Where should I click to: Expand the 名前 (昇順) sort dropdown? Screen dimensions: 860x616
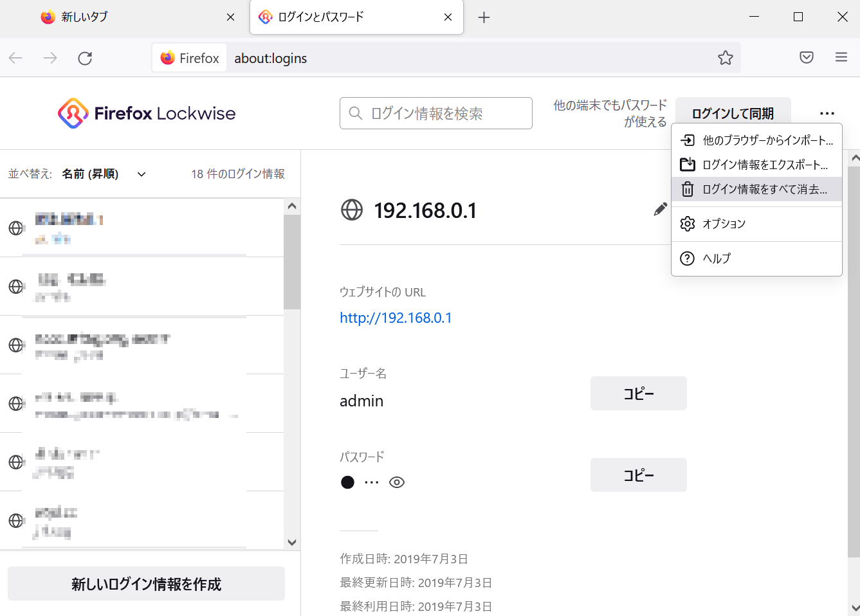[104, 174]
